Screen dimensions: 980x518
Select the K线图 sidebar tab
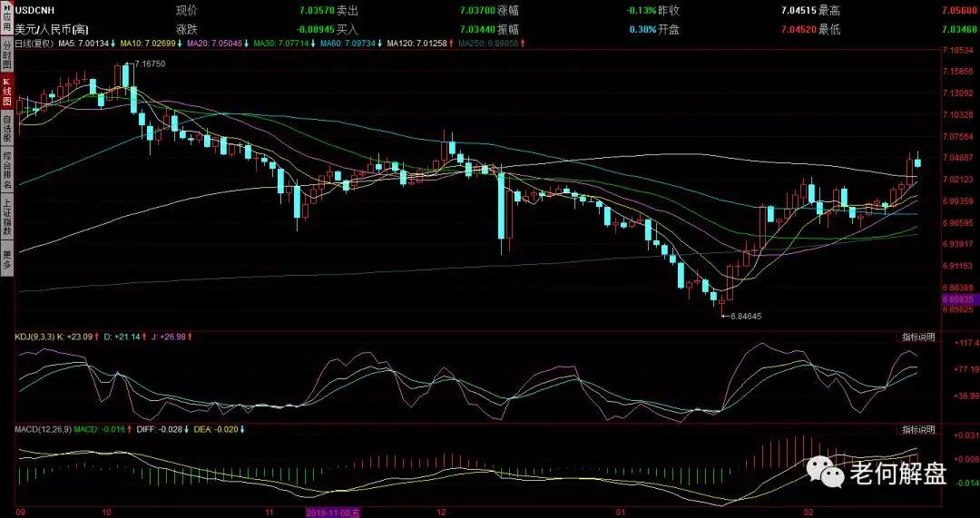(x=6, y=92)
